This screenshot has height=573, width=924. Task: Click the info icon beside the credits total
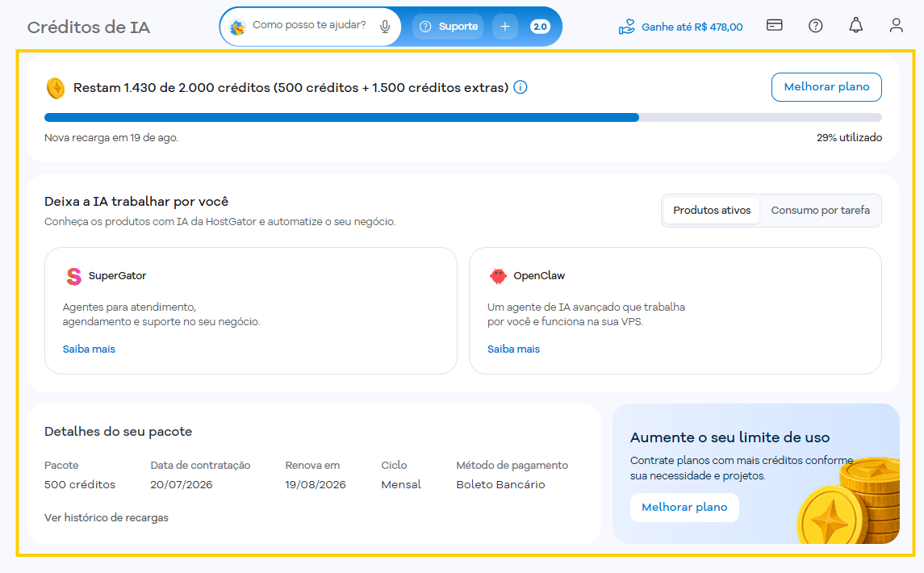(521, 87)
